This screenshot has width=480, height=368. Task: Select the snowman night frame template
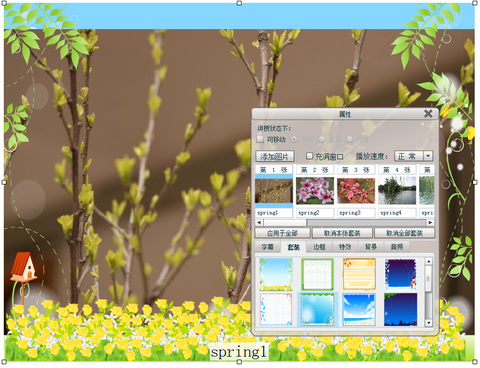point(401,275)
